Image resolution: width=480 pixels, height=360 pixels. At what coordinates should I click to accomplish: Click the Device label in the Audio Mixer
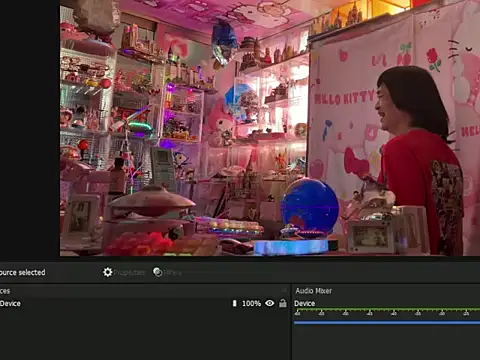(304, 303)
